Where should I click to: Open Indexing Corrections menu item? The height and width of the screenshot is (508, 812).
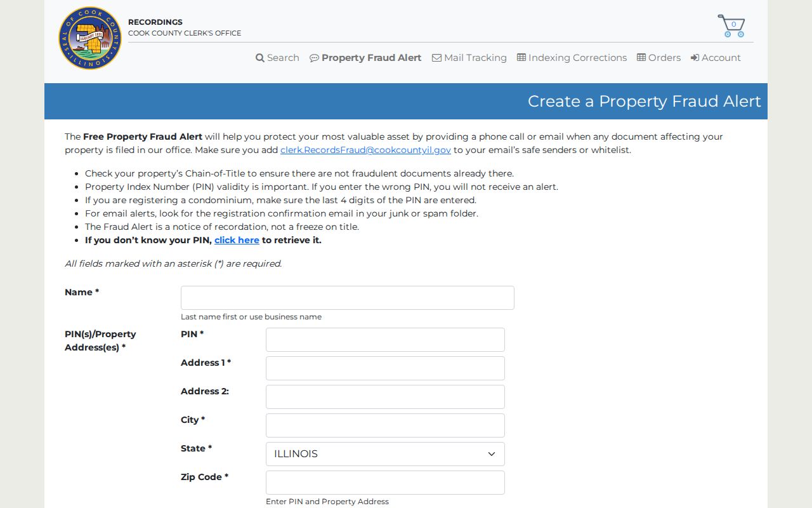coord(572,58)
